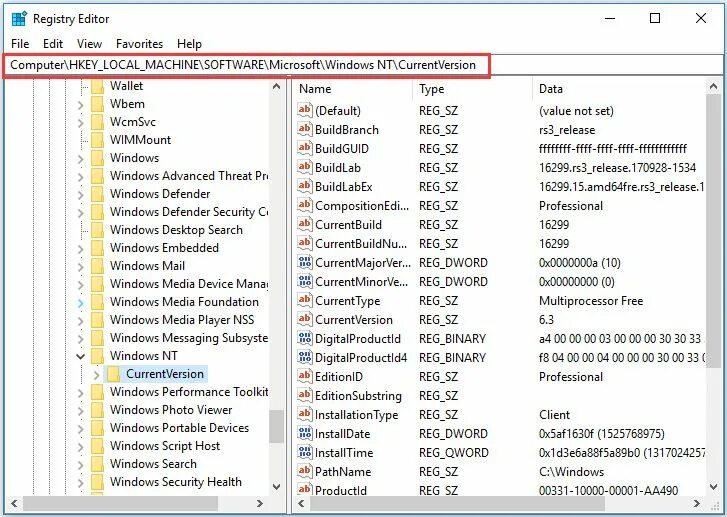
Task: Click the DWORD icon beside InstallDate
Action: pos(305,433)
